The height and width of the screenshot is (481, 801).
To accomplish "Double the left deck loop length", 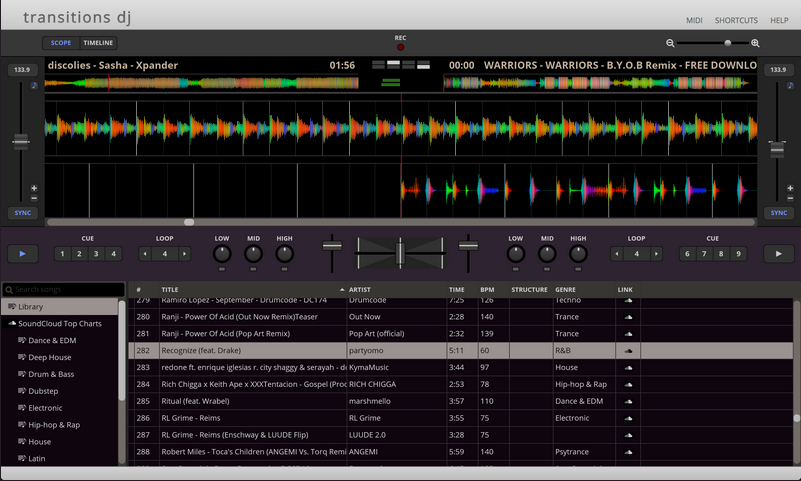I will 184,254.
